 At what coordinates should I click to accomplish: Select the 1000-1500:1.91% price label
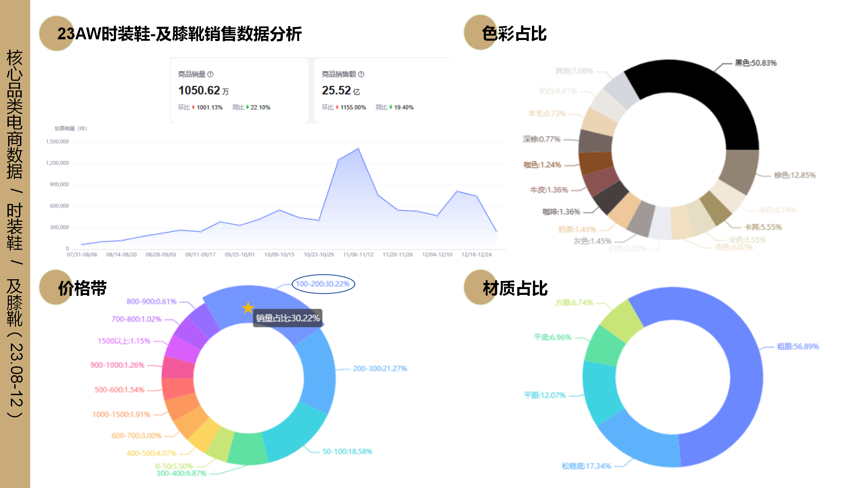[121, 414]
